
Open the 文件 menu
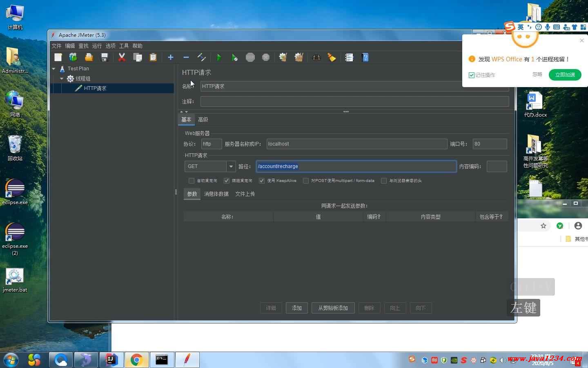(x=56, y=46)
